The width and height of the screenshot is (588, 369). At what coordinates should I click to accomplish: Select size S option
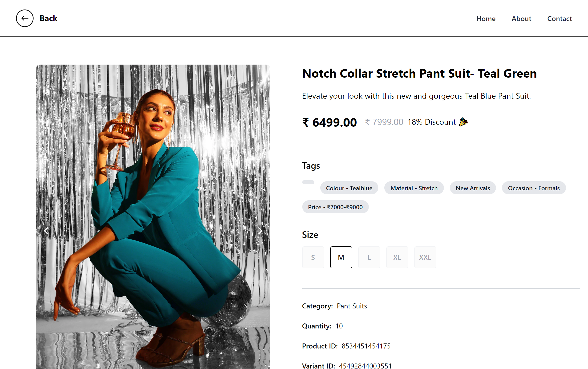point(313,257)
